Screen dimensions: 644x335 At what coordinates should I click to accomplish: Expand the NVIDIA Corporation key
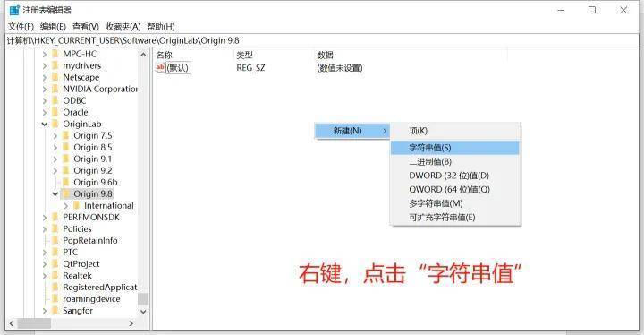tap(45, 89)
